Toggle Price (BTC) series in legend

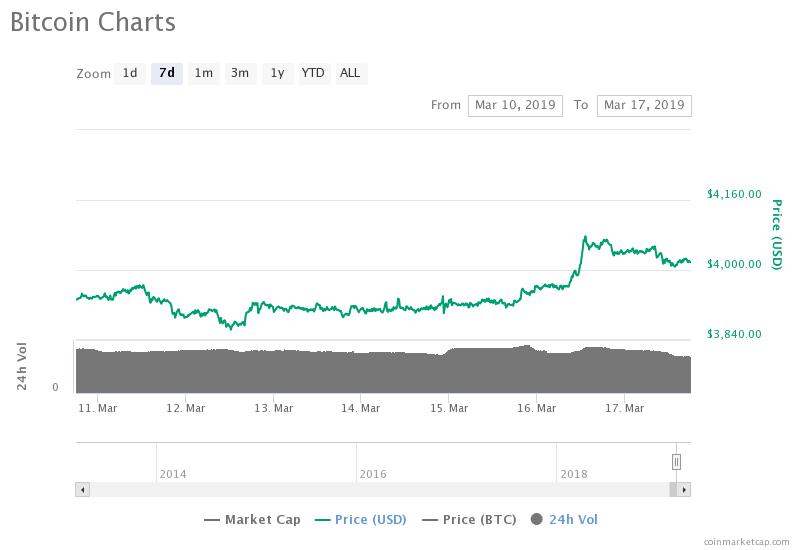(x=470, y=519)
